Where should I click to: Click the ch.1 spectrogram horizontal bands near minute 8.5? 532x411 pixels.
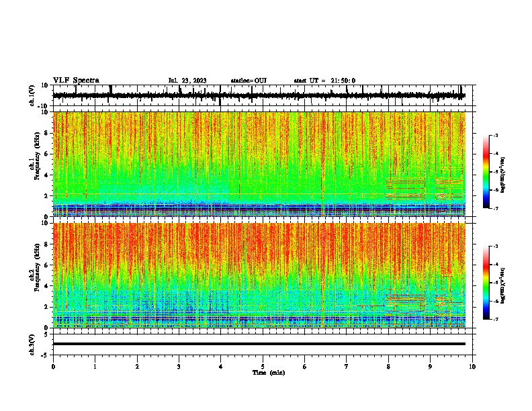tap(406, 189)
